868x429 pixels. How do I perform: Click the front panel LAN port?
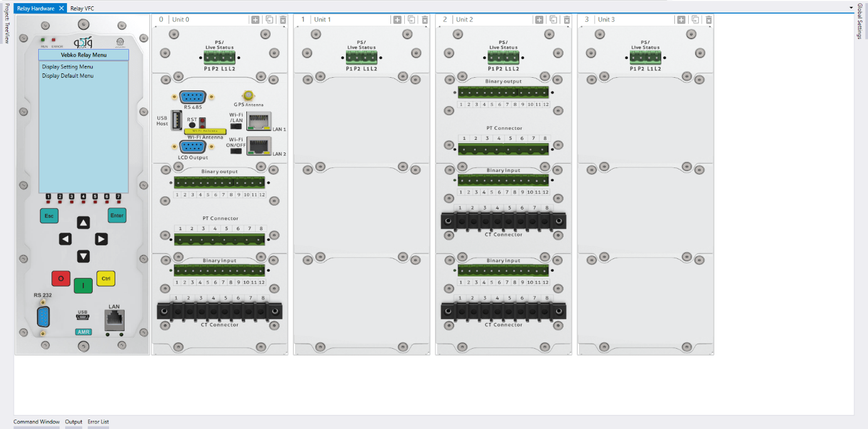click(114, 320)
